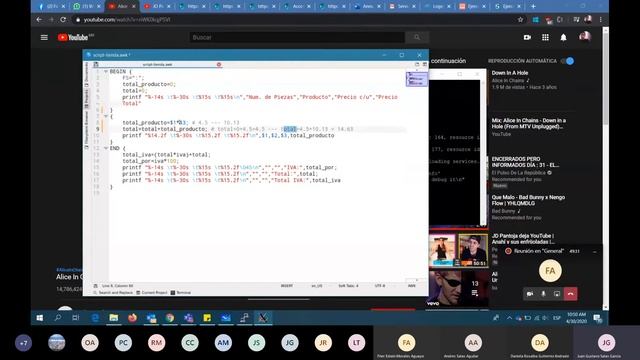Show hidden tray icons chevron
This screenshot has width=640, height=360.
[509, 318]
